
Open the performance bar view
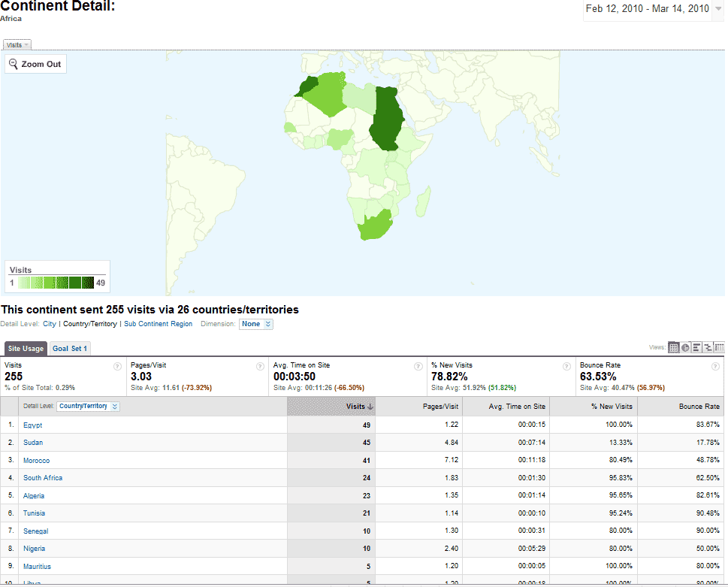(x=696, y=347)
